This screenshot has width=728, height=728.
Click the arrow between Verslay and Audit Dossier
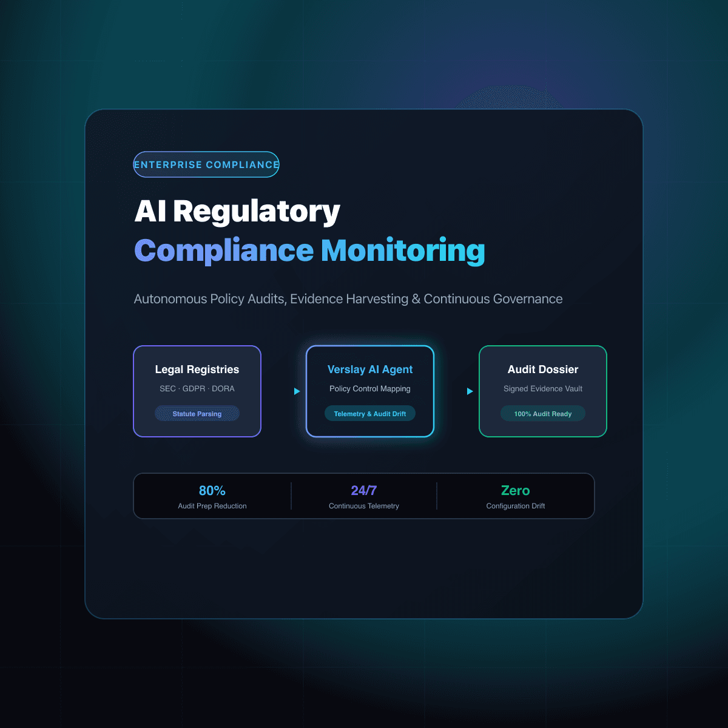pos(470,391)
